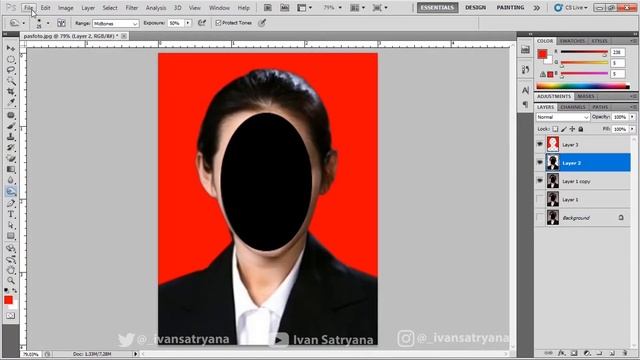Screen dimensions: 640x360
Task: Open the CS Live button
Action: [571, 8]
